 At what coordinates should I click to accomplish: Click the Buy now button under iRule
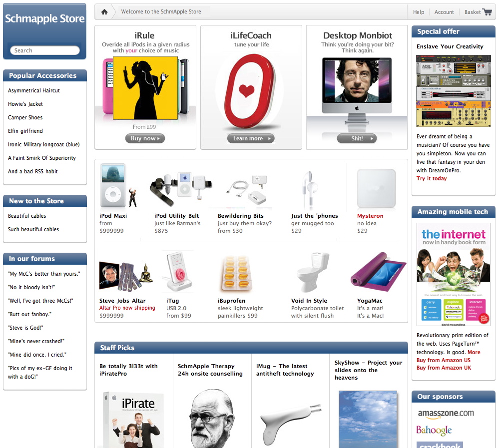click(x=145, y=138)
